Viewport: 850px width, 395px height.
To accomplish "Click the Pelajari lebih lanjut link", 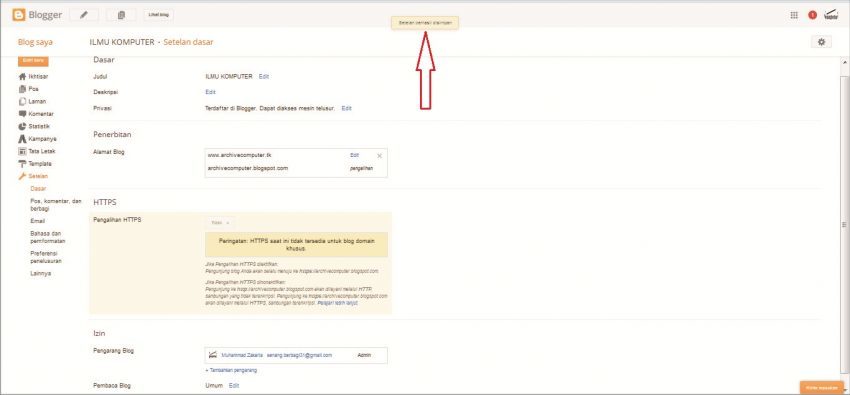I will [337, 303].
